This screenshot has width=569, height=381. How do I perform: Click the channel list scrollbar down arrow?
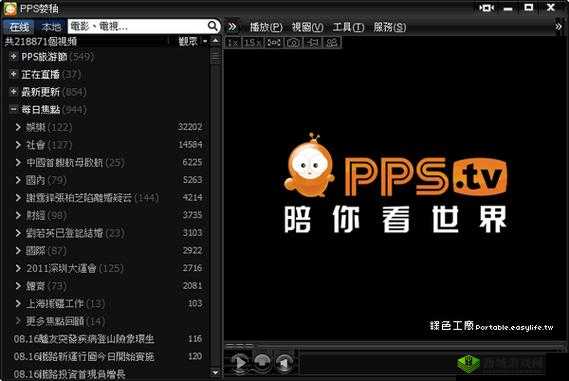click(215, 373)
